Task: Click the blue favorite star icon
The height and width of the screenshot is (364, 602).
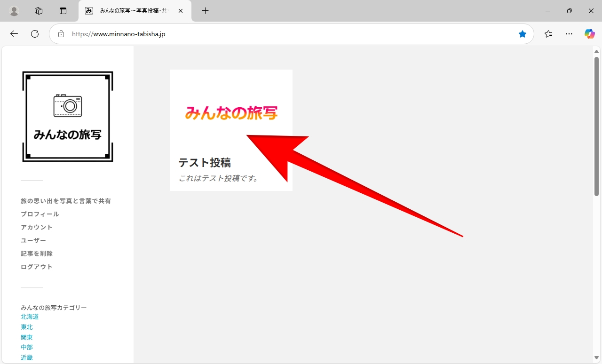Action: 522,34
